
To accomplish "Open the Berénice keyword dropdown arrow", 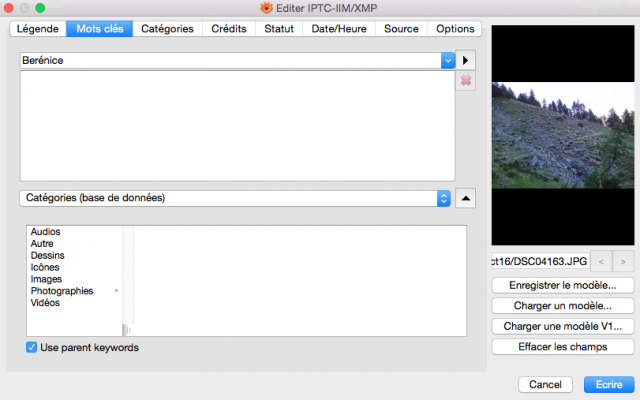I will click(x=448, y=60).
